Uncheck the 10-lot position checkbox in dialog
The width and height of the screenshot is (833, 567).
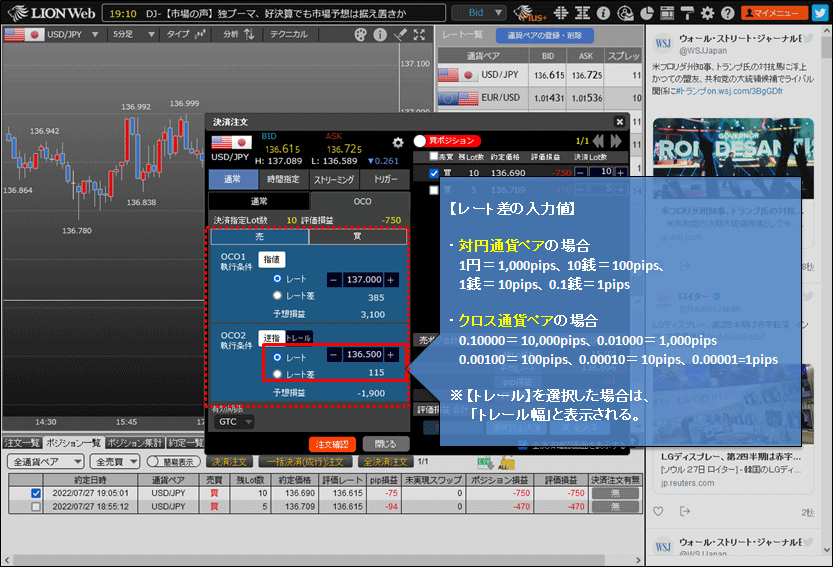pos(434,173)
